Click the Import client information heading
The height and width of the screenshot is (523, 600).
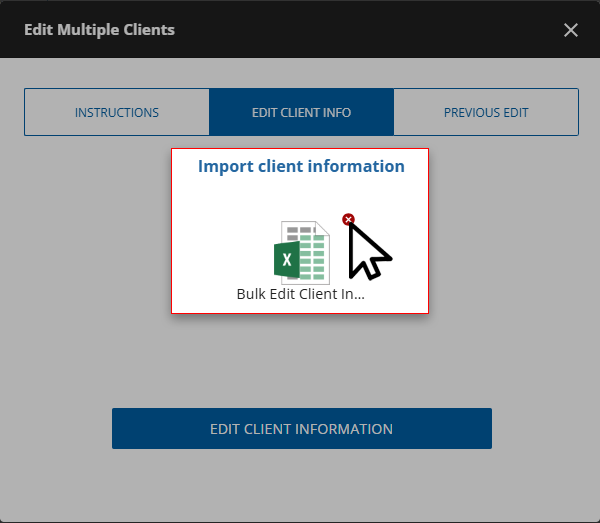[x=301, y=166]
